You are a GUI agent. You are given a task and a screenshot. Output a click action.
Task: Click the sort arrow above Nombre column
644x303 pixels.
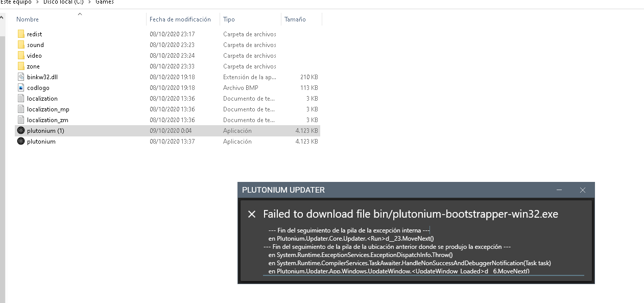click(80, 14)
